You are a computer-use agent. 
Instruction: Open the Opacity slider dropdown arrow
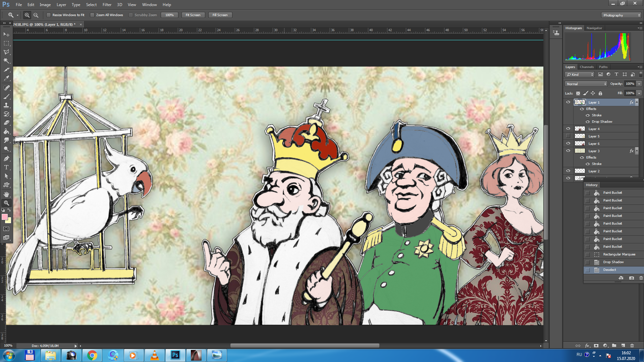[639, 84]
